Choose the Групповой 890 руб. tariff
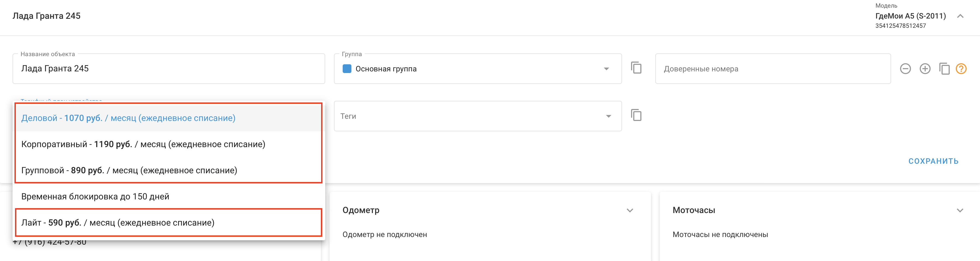980x261 pixels. tap(129, 171)
